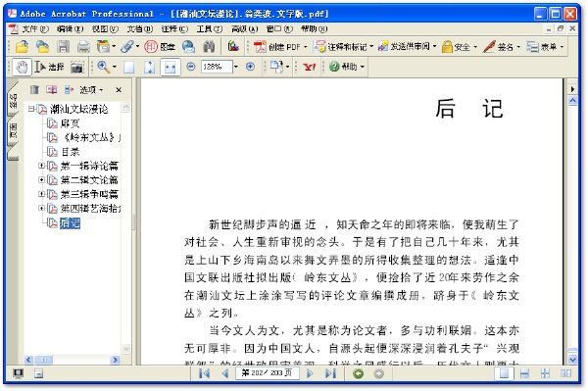The image size is (588, 391).
Task: Collapse 潮汕文坛漫论 root bookmark
Action: point(31,109)
